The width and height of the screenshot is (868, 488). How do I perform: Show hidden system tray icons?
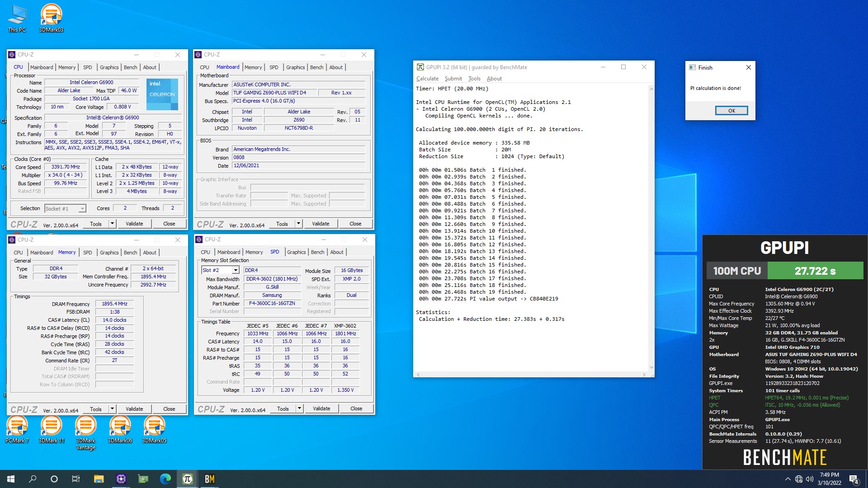(x=788, y=479)
